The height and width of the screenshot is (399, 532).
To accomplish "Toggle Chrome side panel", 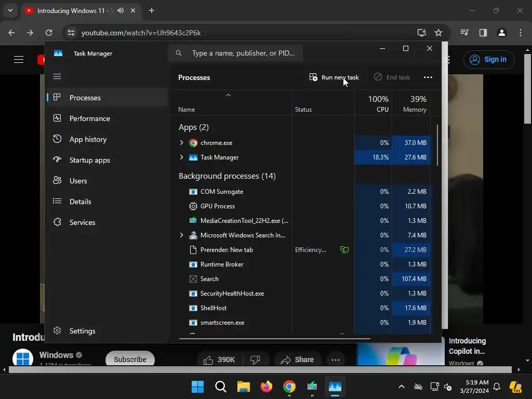I will point(483,33).
